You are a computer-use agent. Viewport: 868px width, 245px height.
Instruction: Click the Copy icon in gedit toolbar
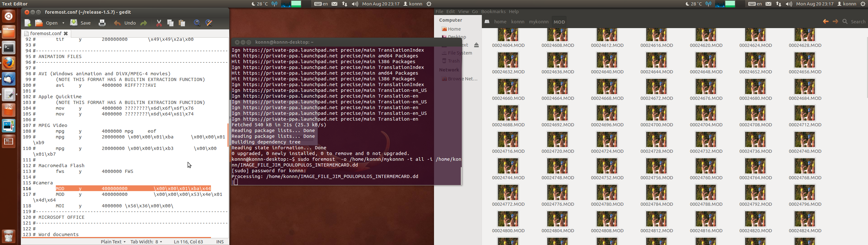pos(170,23)
